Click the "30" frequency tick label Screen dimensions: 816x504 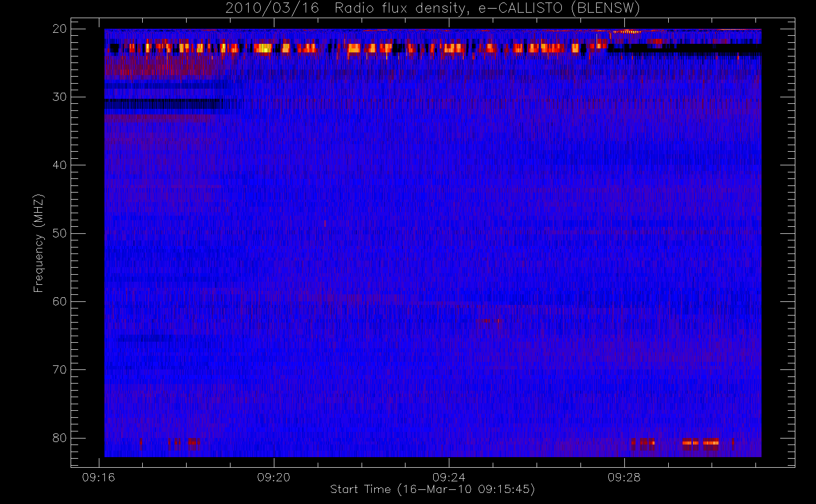(x=60, y=97)
